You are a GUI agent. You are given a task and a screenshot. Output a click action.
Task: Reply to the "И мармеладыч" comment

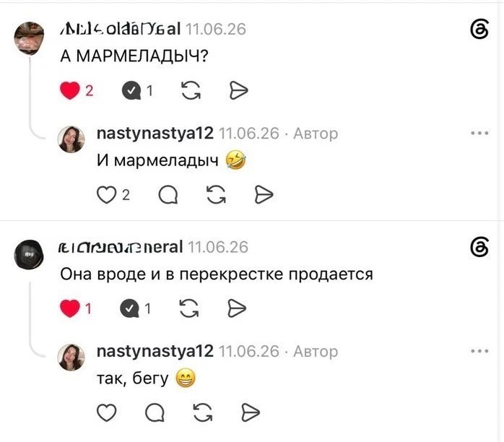point(168,195)
